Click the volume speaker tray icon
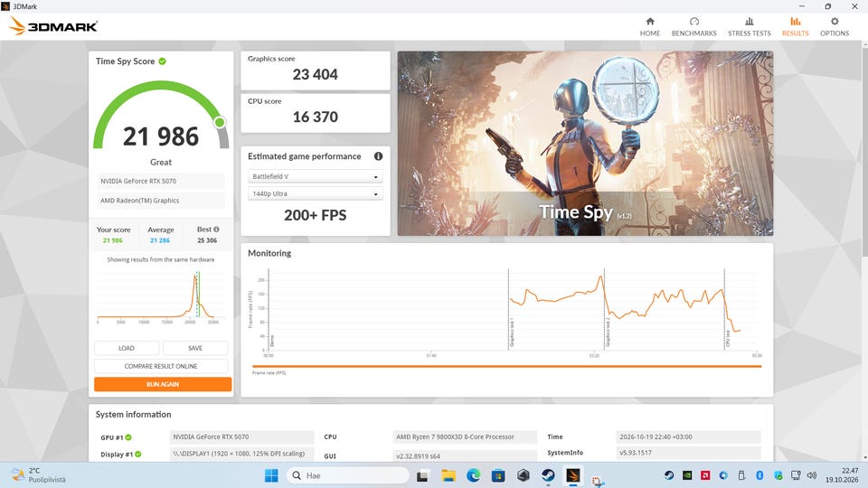868x488 pixels. point(812,475)
